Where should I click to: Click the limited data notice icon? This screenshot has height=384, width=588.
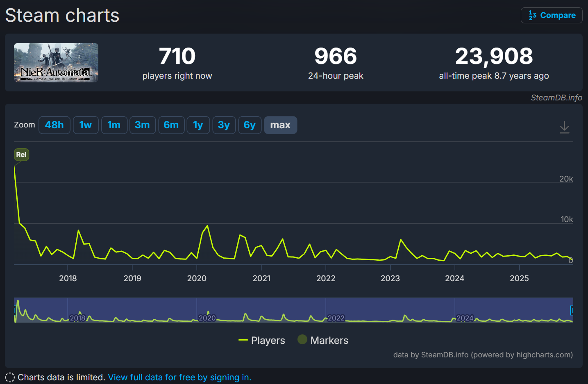point(10,377)
